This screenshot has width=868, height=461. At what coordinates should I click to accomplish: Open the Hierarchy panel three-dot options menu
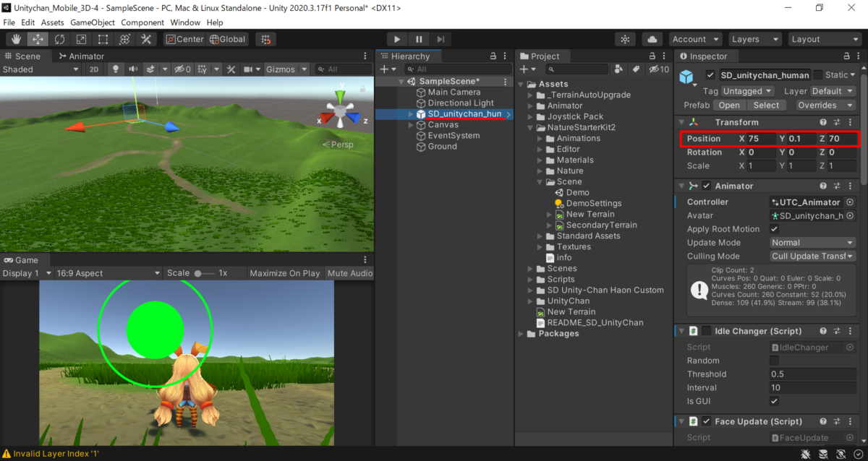tap(506, 56)
